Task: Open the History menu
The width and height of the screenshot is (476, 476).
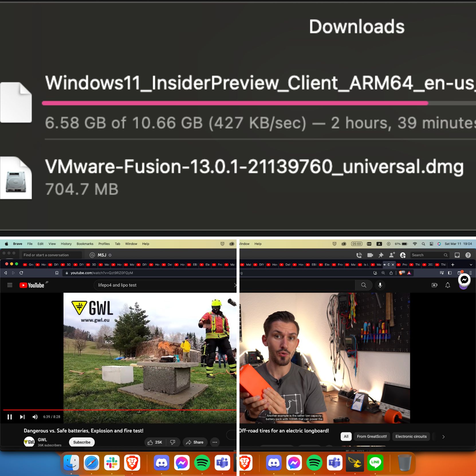Action: coord(66,244)
